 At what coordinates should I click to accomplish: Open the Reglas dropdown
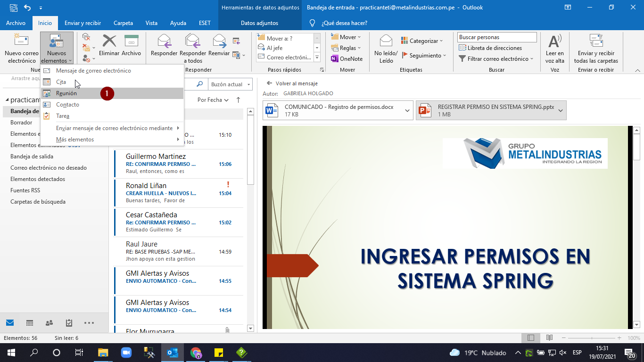[x=346, y=48]
